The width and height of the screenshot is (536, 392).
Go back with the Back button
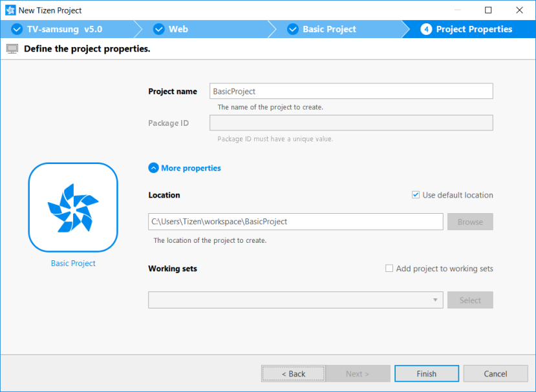click(294, 373)
